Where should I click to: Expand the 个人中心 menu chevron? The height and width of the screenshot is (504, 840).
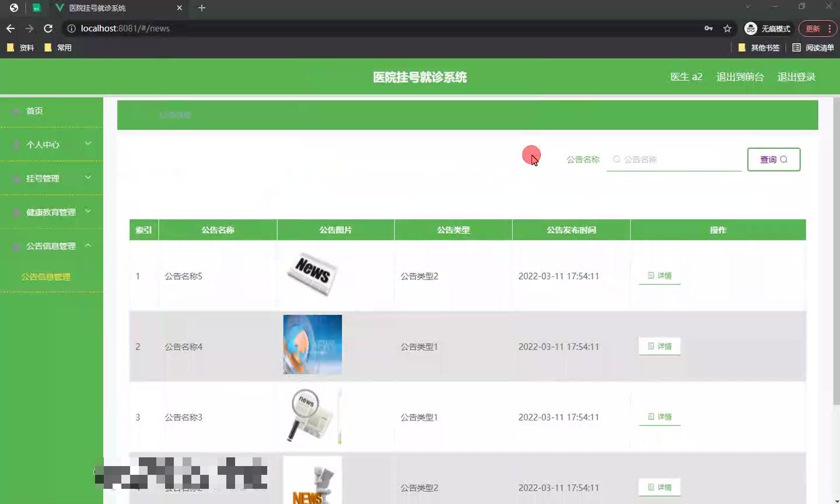(x=88, y=143)
